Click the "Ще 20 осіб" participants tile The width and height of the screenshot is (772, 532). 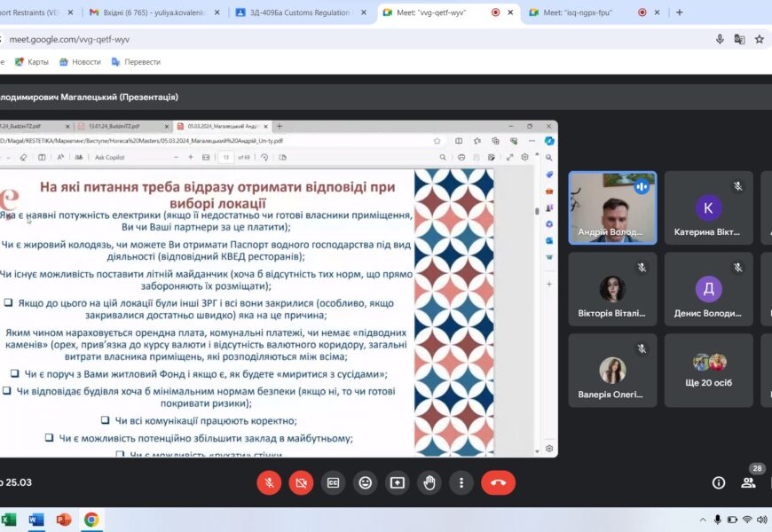point(708,370)
